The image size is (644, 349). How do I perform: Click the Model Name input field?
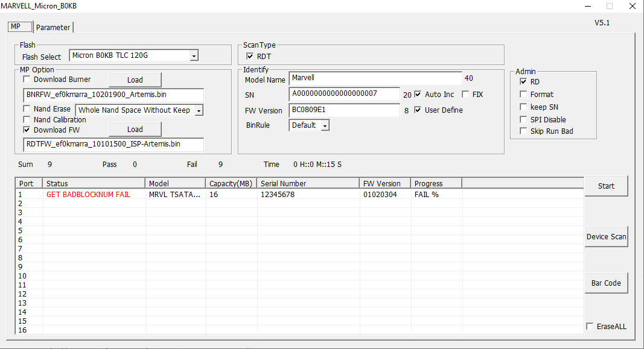coord(375,78)
